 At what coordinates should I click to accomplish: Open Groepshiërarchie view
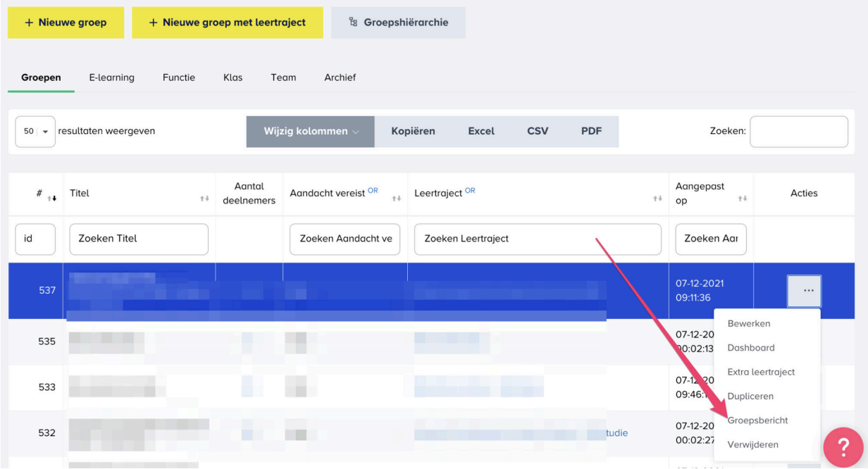(398, 23)
